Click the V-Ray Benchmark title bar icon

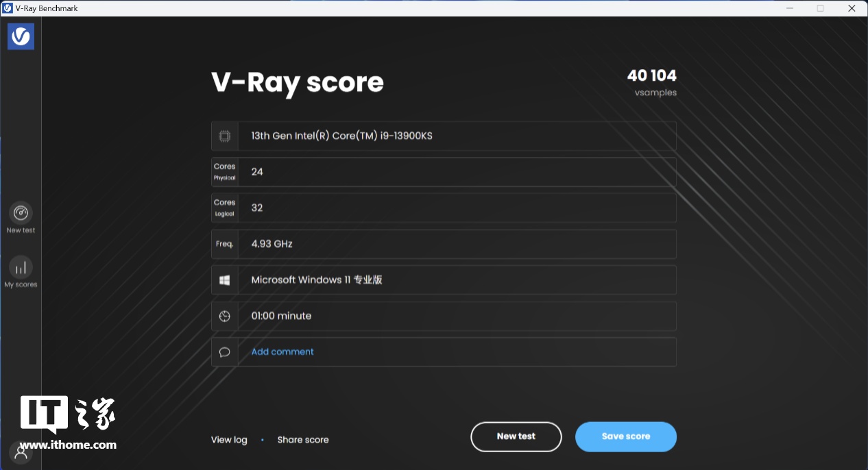click(x=8, y=8)
